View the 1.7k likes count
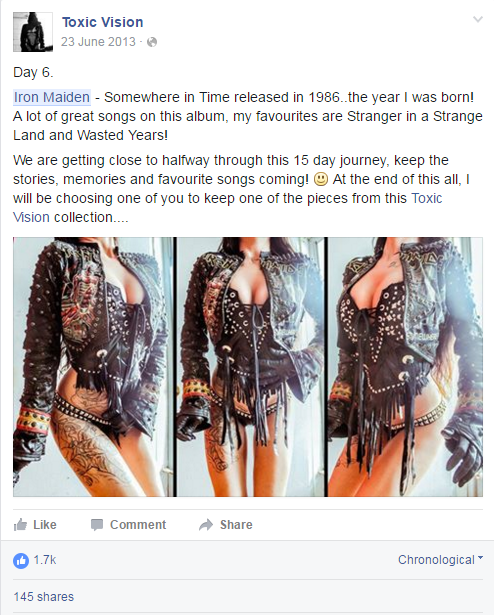The image size is (494, 615). [x=45, y=560]
